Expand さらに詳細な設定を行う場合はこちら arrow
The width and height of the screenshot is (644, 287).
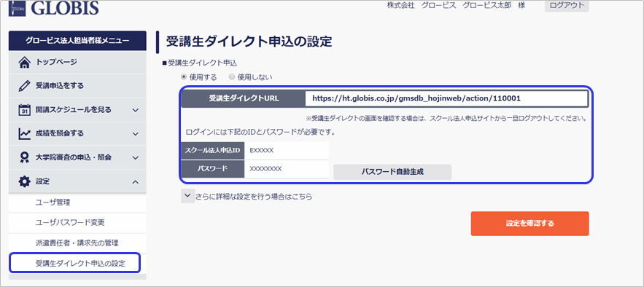pos(187,196)
